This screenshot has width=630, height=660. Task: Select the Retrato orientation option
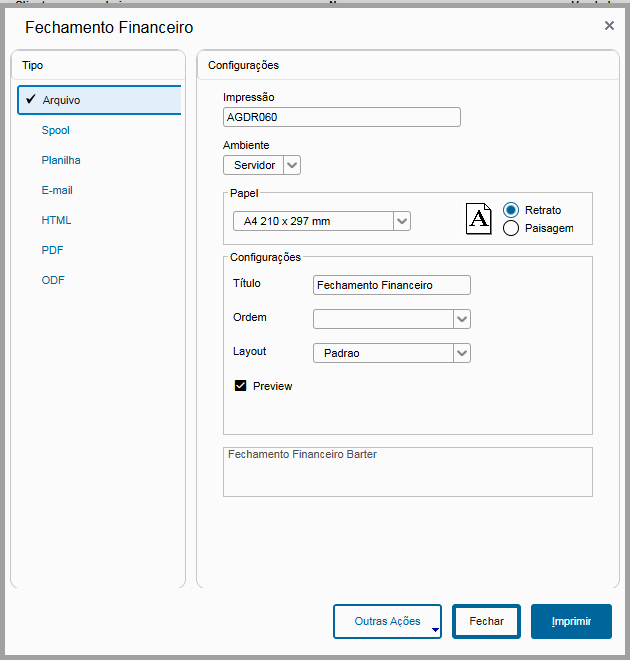(x=511, y=210)
